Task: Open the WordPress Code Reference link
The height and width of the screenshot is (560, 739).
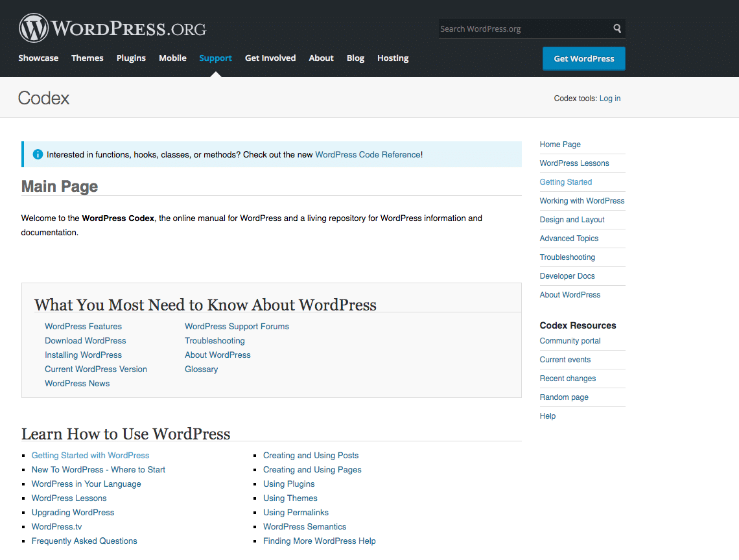Action: tap(368, 154)
